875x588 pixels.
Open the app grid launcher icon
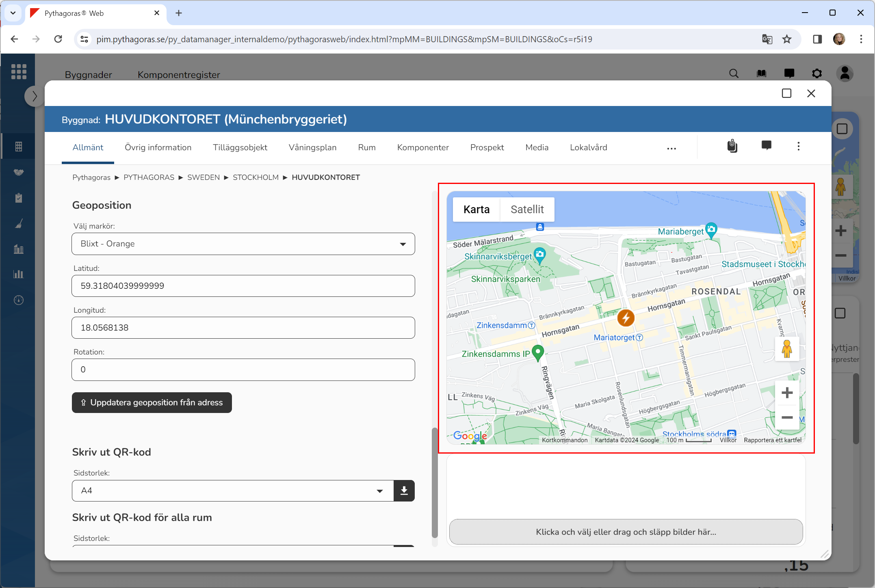coord(19,72)
